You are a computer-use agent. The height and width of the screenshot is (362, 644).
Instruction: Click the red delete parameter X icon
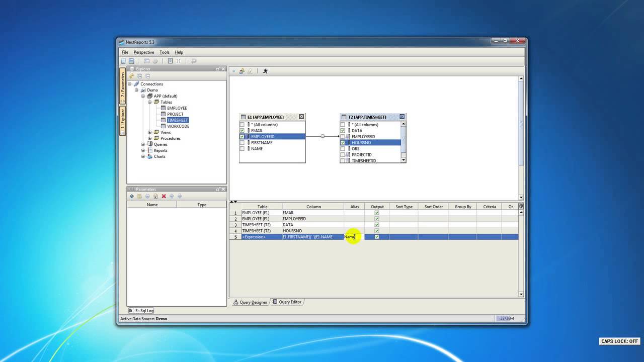[164, 196]
